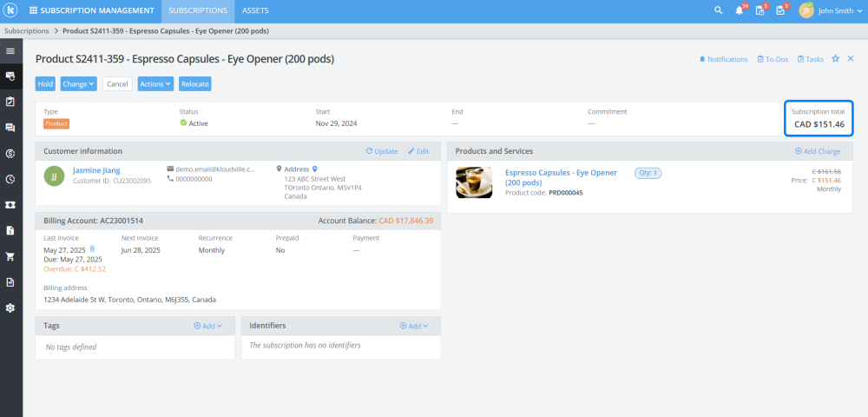This screenshot has width=868, height=417.
Task: Open the tasks checkbox icon with badge 3
Action: pyautogui.click(x=780, y=10)
